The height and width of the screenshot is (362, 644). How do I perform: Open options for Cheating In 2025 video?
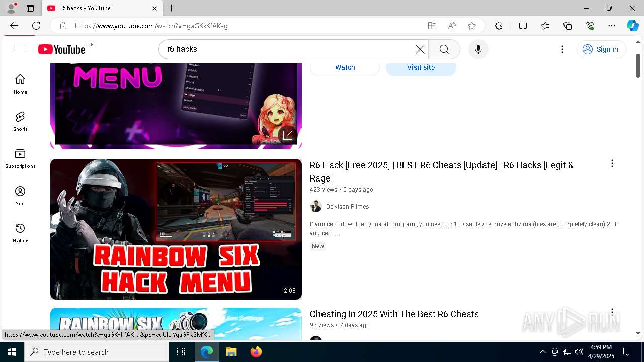[x=612, y=312]
